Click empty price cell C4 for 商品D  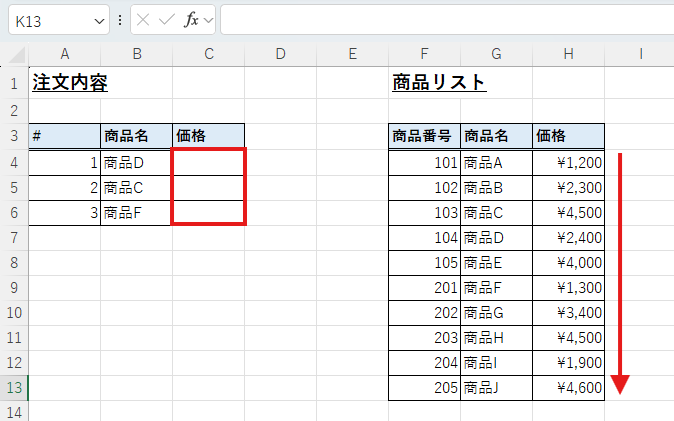[x=208, y=162]
